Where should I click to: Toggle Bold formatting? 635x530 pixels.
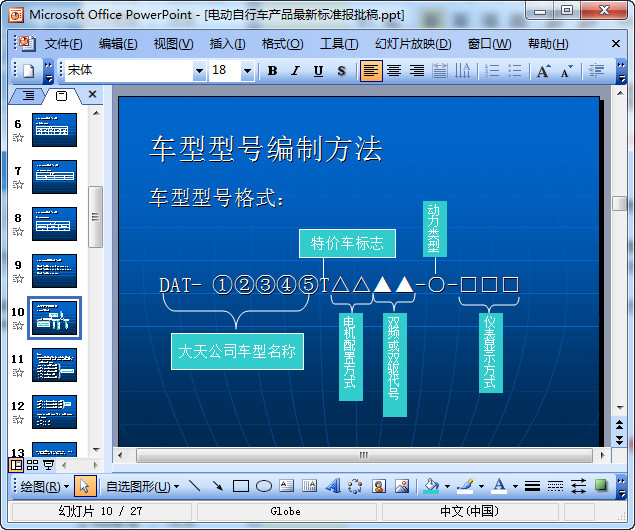273,71
